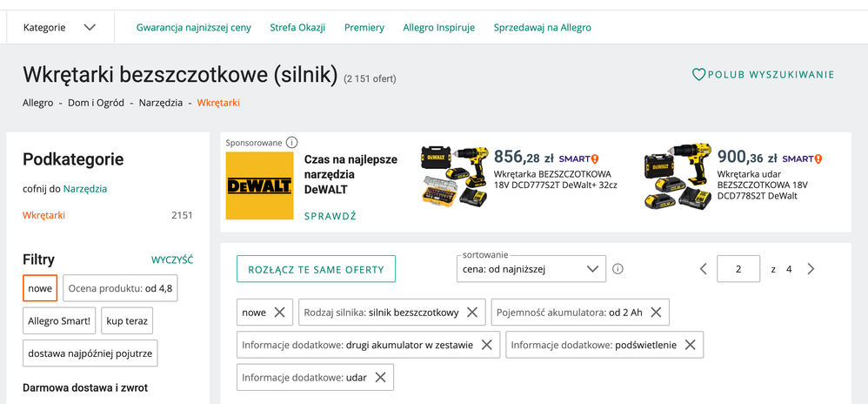
Task: Remove udar filter chip
Action: click(x=380, y=377)
